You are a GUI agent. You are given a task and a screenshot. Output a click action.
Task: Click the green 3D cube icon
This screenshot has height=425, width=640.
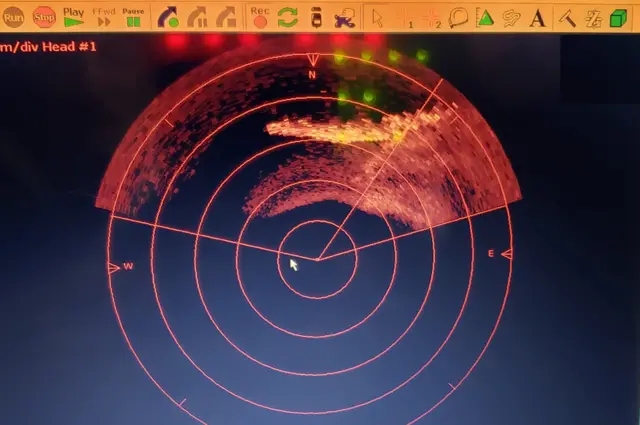[618, 17]
